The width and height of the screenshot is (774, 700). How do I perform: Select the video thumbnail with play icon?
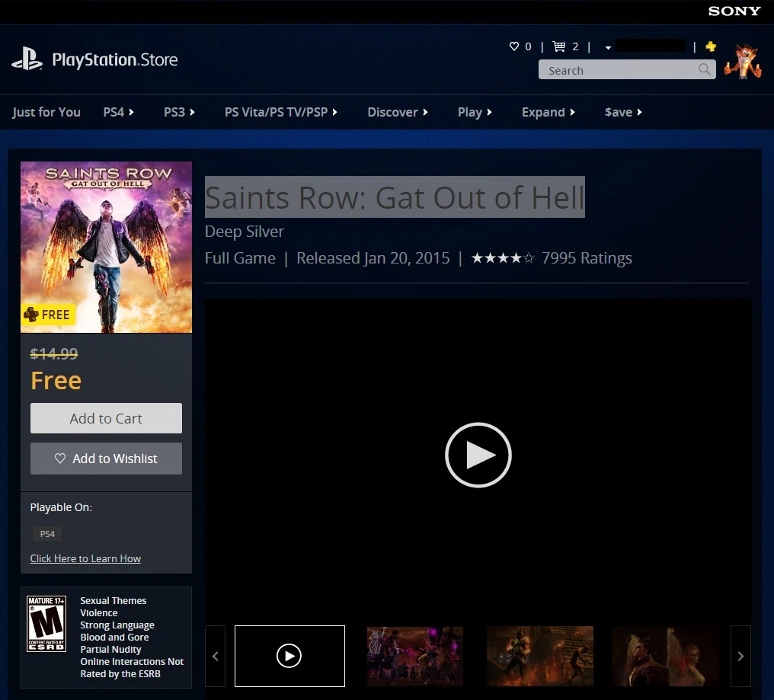[289, 656]
